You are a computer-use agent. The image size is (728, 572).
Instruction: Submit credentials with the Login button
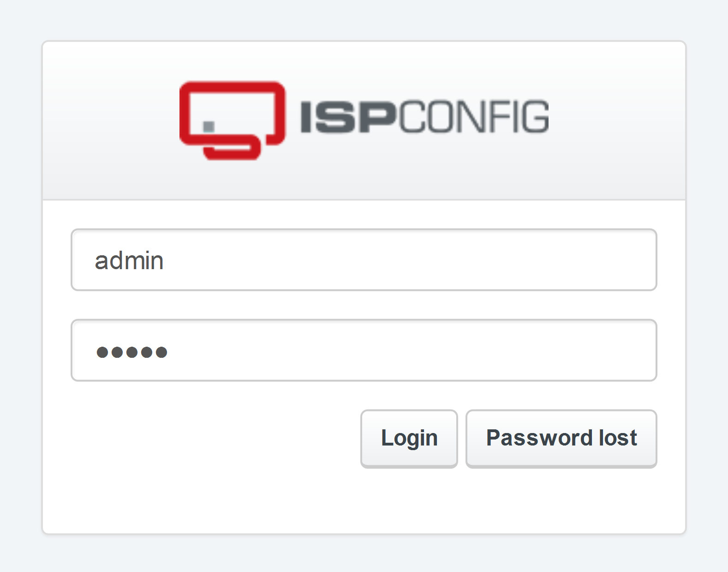pos(409,438)
